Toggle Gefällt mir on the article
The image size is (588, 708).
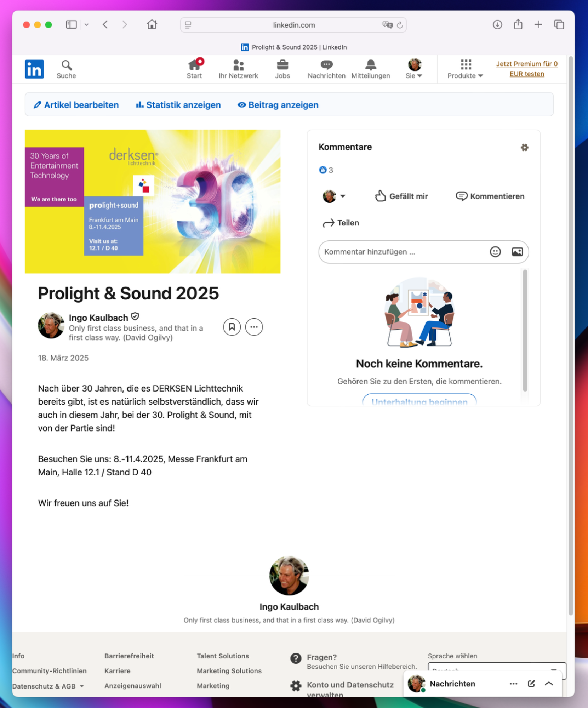click(401, 196)
